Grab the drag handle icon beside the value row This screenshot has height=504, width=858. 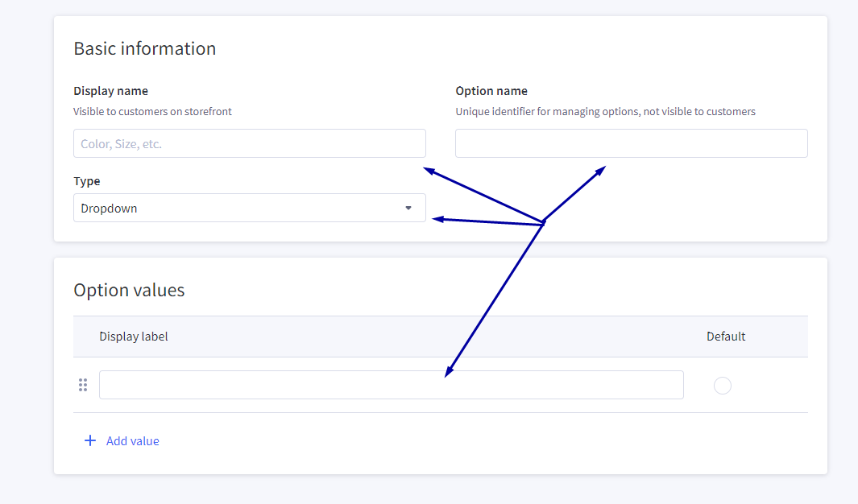pyautogui.click(x=83, y=385)
